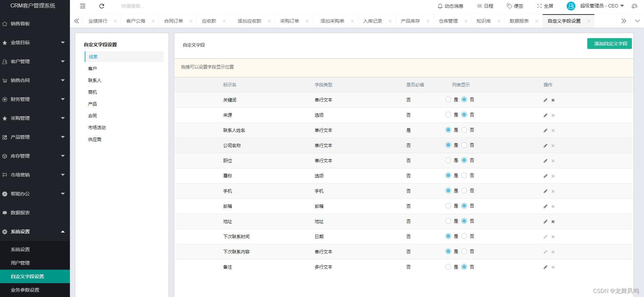Edit the 公司名称 field
The width and height of the screenshot is (644, 297).
click(545, 146)
